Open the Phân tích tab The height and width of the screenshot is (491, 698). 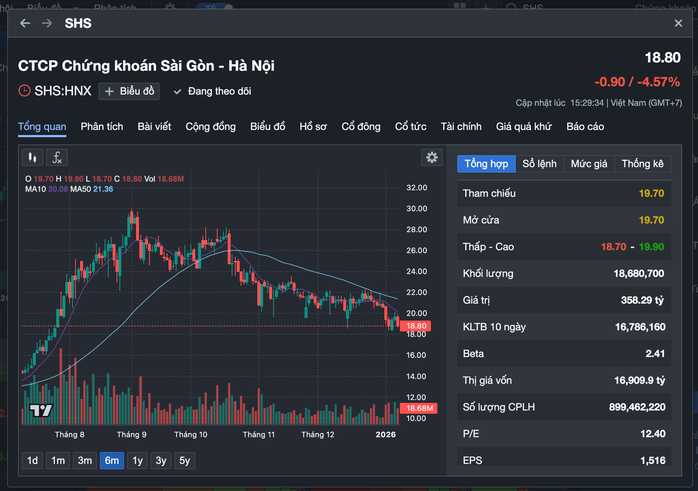102,126
